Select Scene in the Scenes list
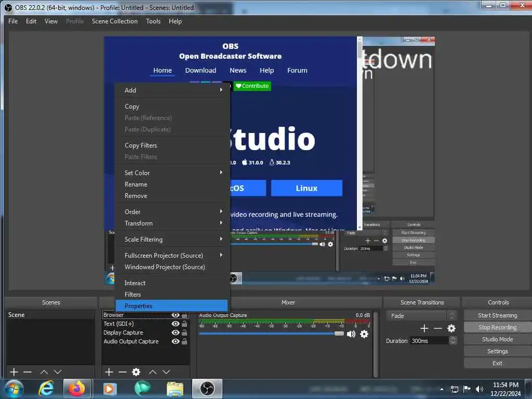The height and width of the screenshot is (399, 532). (x=50, y=315)
